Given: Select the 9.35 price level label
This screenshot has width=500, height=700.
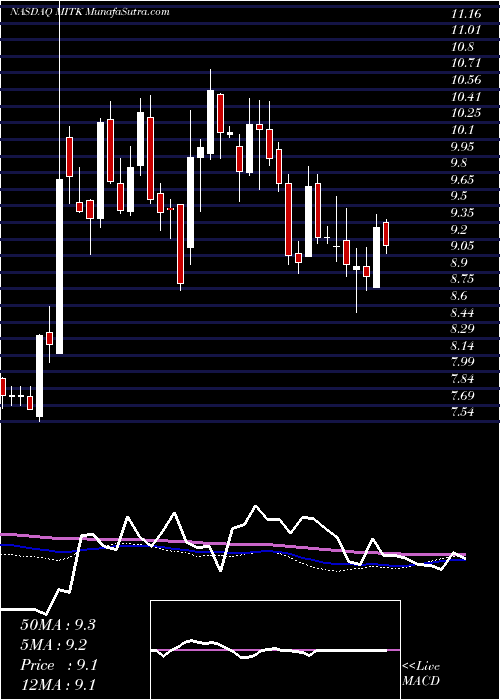Looking at the screenshot, I should [464, 213].
